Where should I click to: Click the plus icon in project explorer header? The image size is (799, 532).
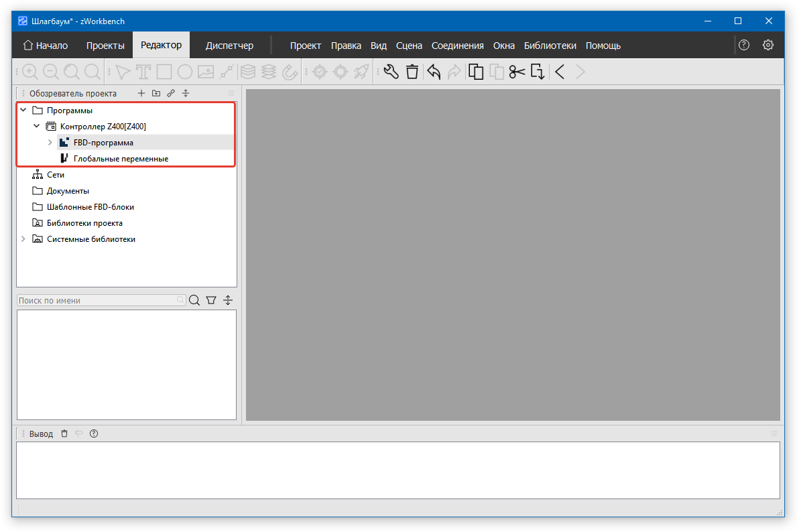[141, 94]
